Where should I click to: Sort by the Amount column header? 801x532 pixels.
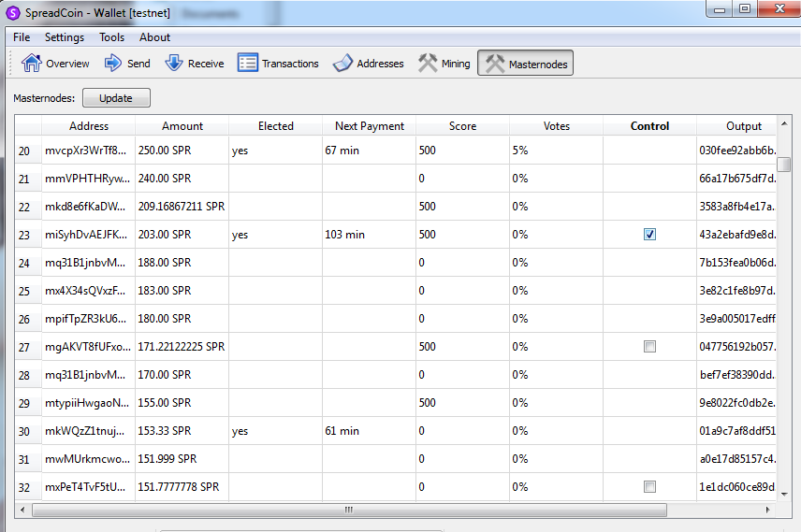tap(182, 126)
